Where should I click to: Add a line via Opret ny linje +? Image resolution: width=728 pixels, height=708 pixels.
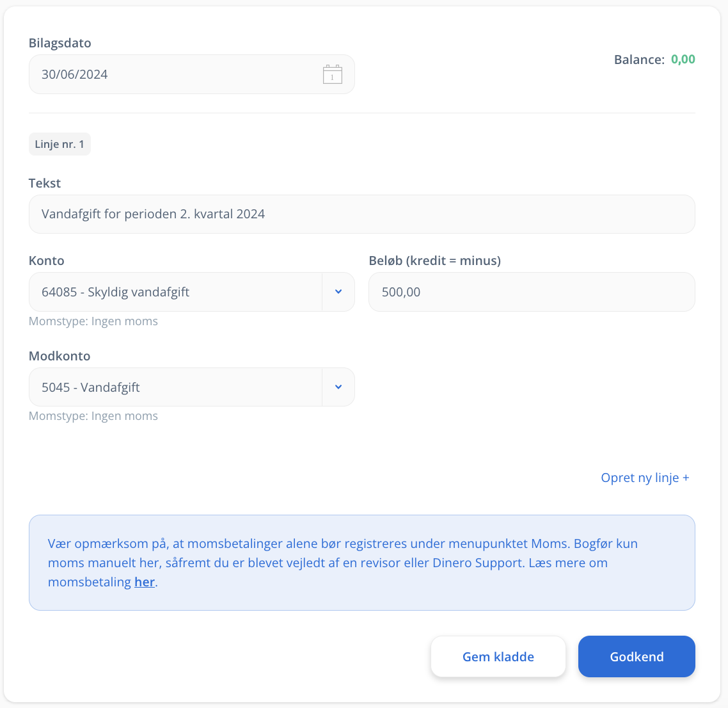tap(645, 478)
